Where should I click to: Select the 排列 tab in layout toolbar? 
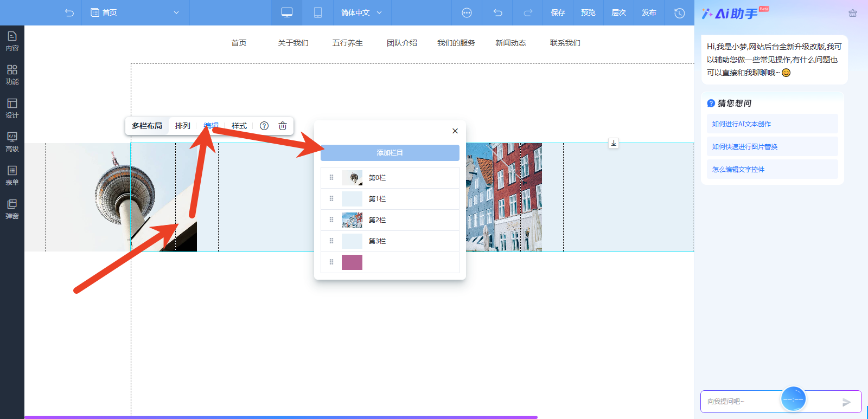pyautogui.click(x=183, y=126)
